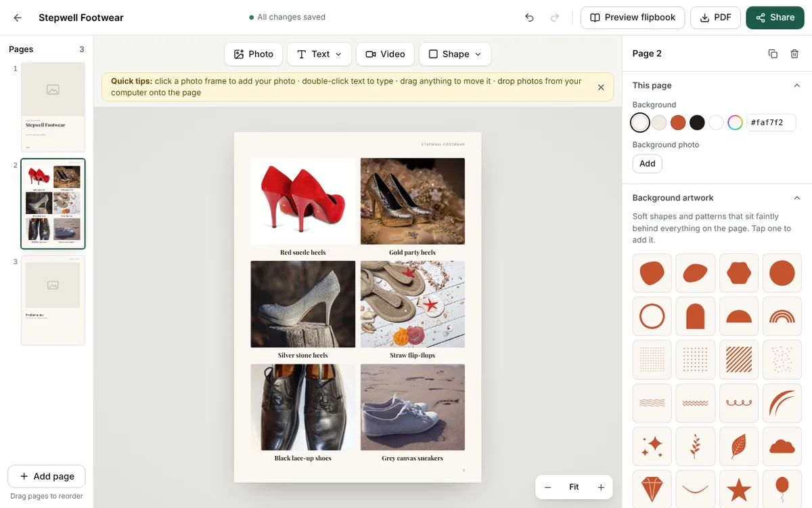The image size is (812, 508).
Task: Choose the light beige background swatch
Action: pyautogui.click(x=659, y=123)
